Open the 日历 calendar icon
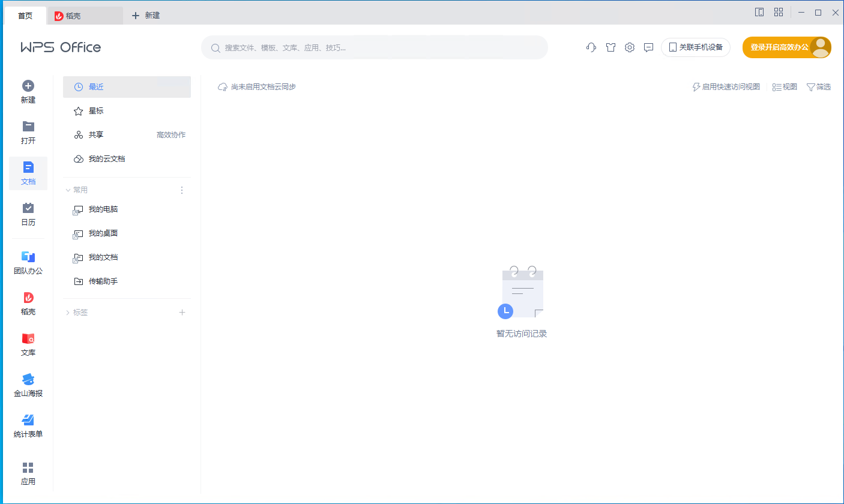Image resolution: width=844 pixels, height=504 pixels. pos(28,208)
